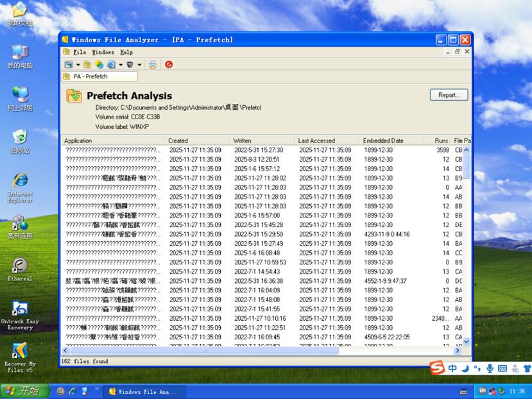Click the MDI child icon left of File menu
The height and width of the screenshot is (399, 532).
click(x=67, y=52)
